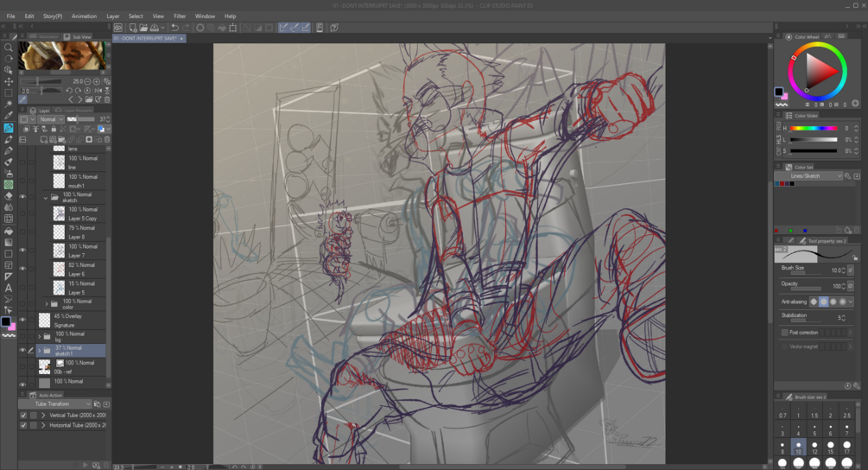Open the Filter menu
Viewport: 868px width, 470px height.
pos(180,16)
